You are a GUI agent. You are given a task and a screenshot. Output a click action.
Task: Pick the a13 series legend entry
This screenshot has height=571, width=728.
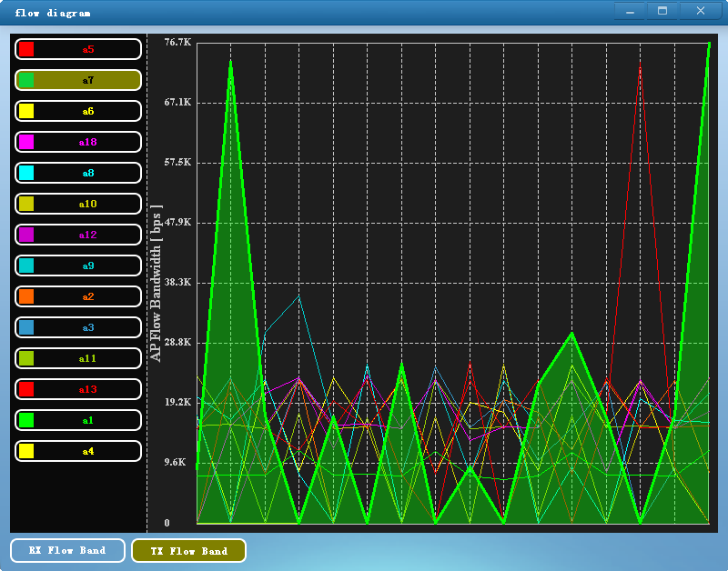tap(78, 389)
